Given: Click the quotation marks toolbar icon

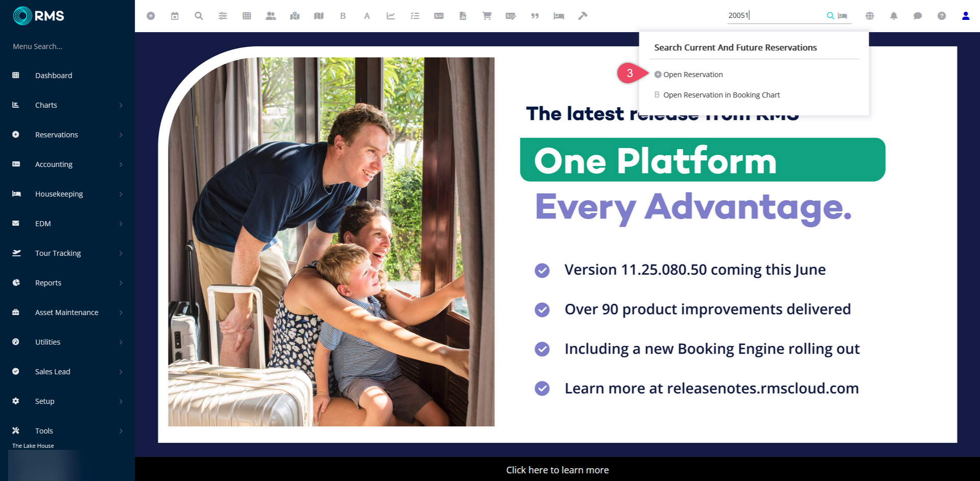Looking at the screenshot, I should click(535, 16).
